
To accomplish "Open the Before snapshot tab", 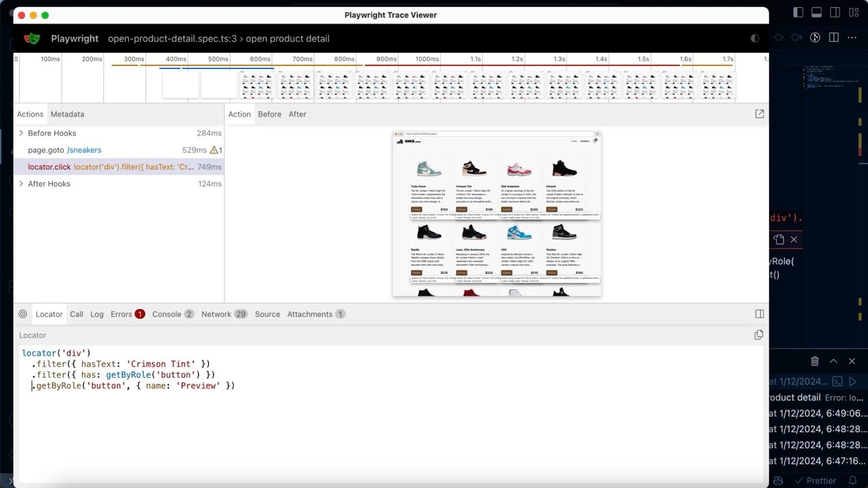I will point(269,114).
